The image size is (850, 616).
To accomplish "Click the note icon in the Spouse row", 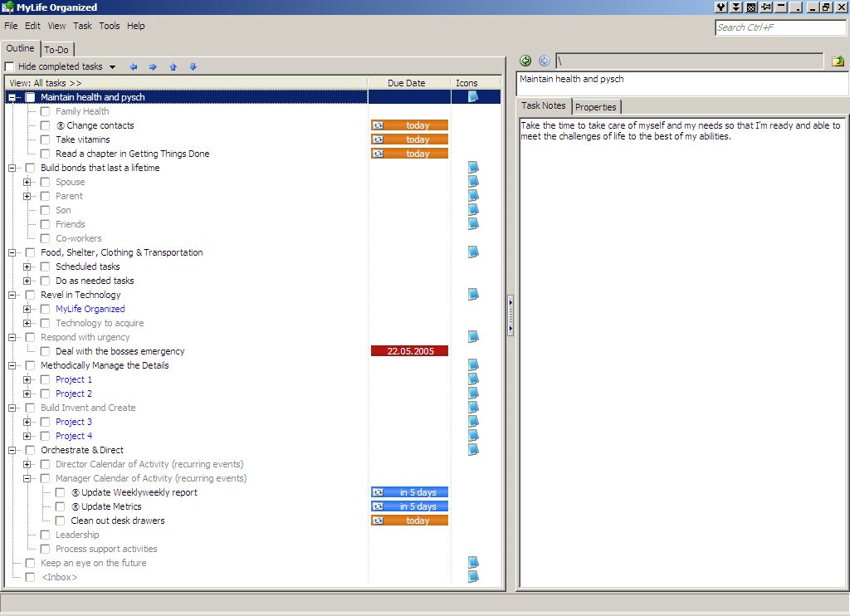I will 473,181.
